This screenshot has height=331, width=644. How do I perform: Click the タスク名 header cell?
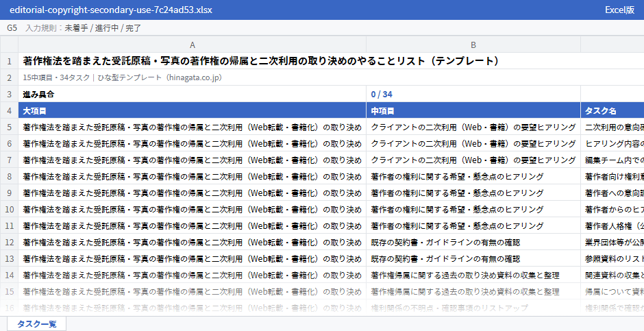coord(612,110)
